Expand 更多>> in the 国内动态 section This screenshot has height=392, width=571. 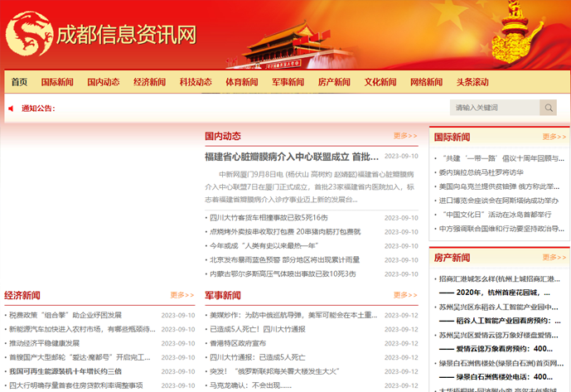[x=405, y=136]
